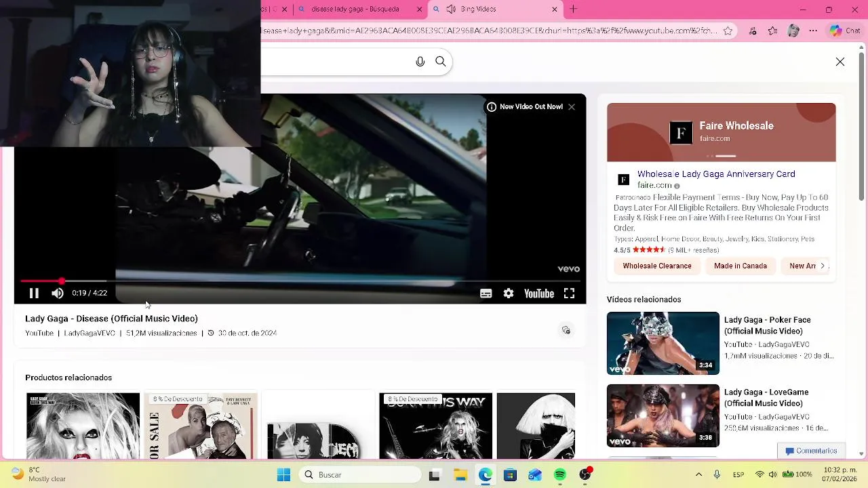Open the LadyGagaVEVO channel link
This screenshot has height=488, width=868.
tap(90, 333)
